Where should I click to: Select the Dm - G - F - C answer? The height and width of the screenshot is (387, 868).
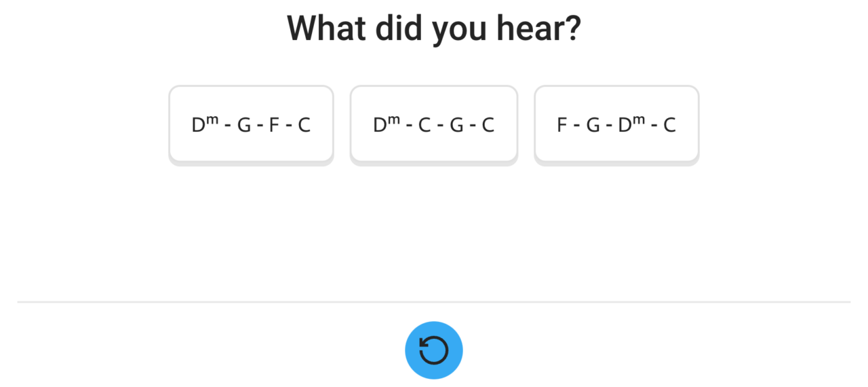[251, 124]
